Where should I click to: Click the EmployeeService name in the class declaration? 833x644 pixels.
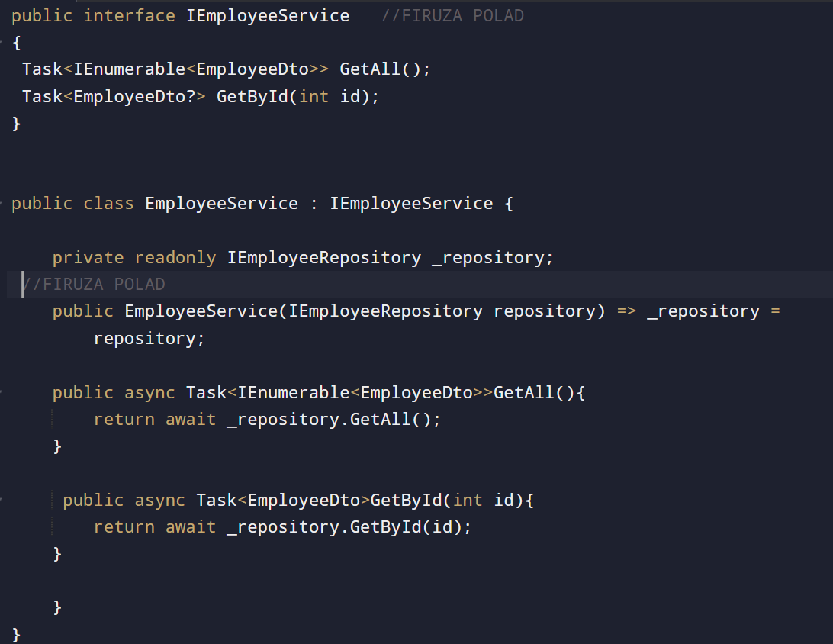221,204
